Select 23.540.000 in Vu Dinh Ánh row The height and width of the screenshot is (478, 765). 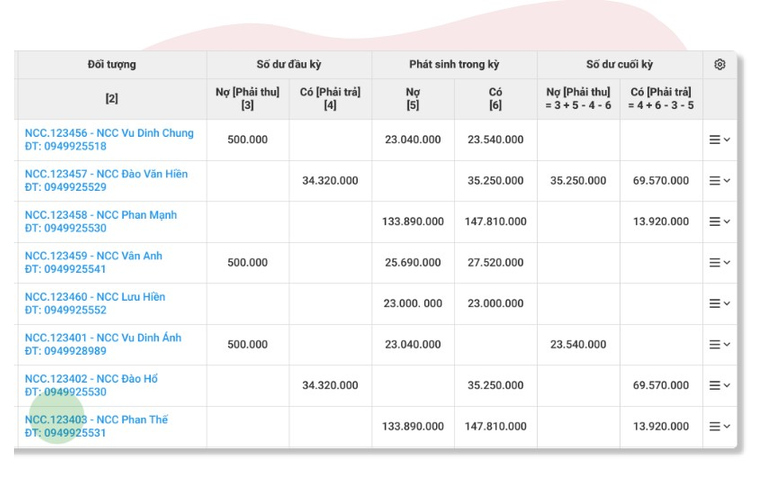(x=578, y=344)
